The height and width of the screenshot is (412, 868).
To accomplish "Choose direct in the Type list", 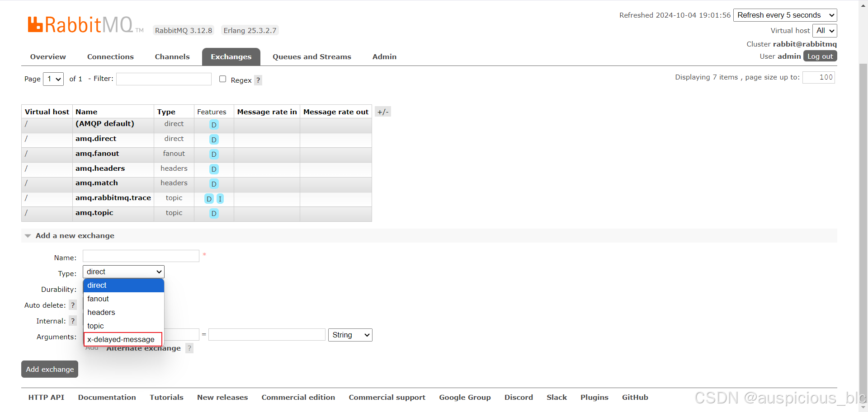I will (123, 285).
